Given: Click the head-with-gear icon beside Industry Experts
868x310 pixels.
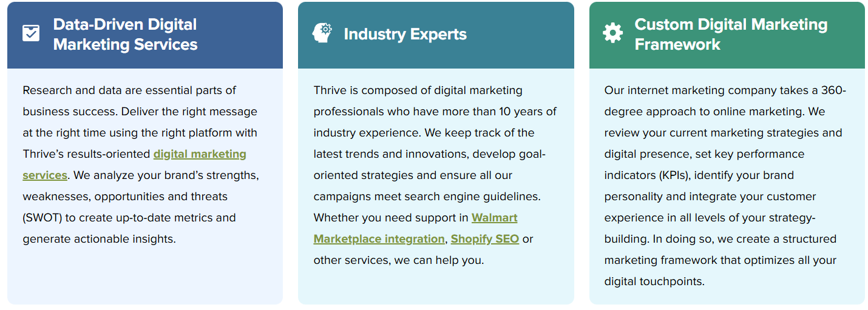Looking at the screenshot, I should (322, 33).
